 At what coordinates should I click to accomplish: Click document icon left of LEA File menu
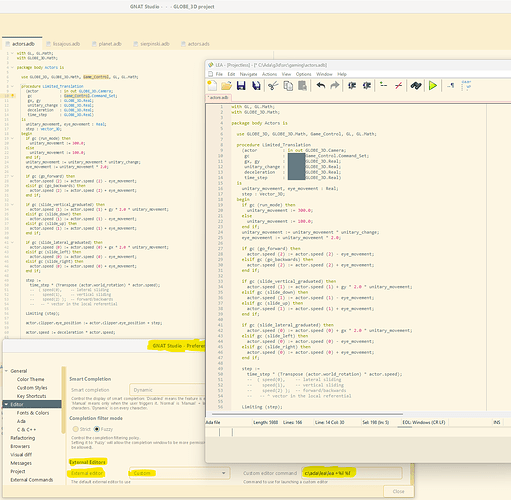pos(210,74)
